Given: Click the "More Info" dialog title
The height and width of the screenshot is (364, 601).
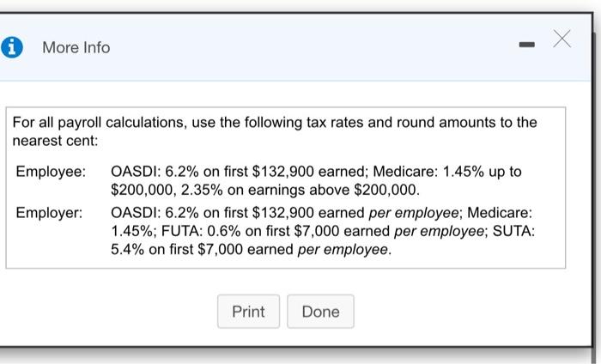Looking at the screenshot, I should [x=76, y=48].
